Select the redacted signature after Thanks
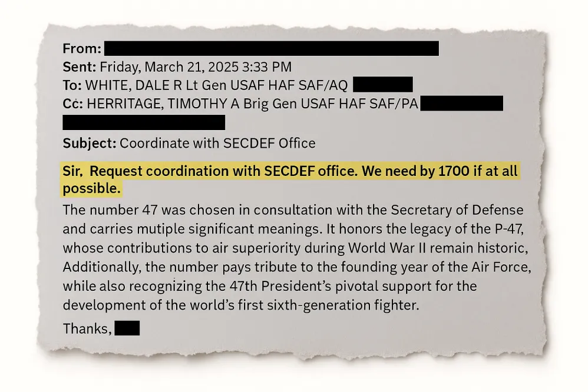The height and width of the screenshot is (392, 588). [x=127, y=328]
